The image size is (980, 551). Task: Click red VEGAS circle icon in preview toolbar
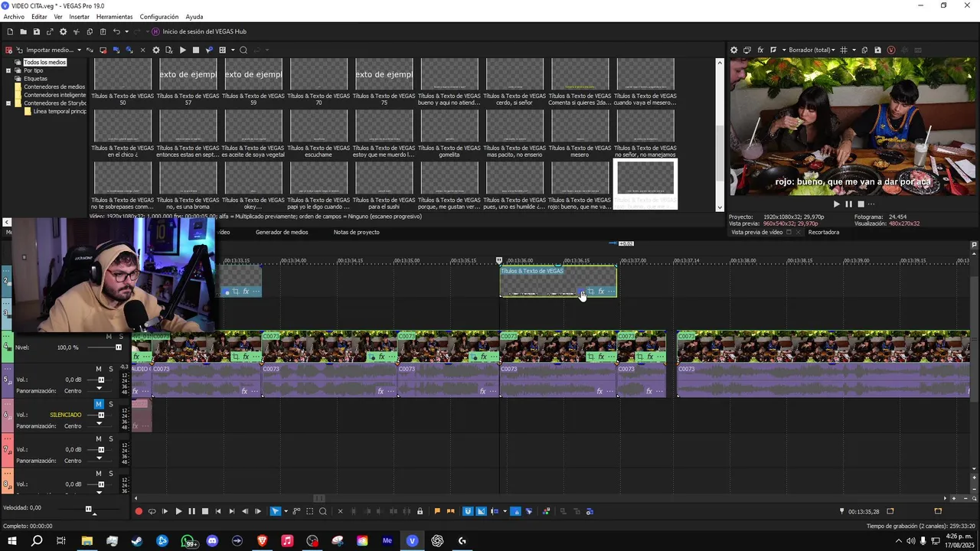[x=891, y=50]
